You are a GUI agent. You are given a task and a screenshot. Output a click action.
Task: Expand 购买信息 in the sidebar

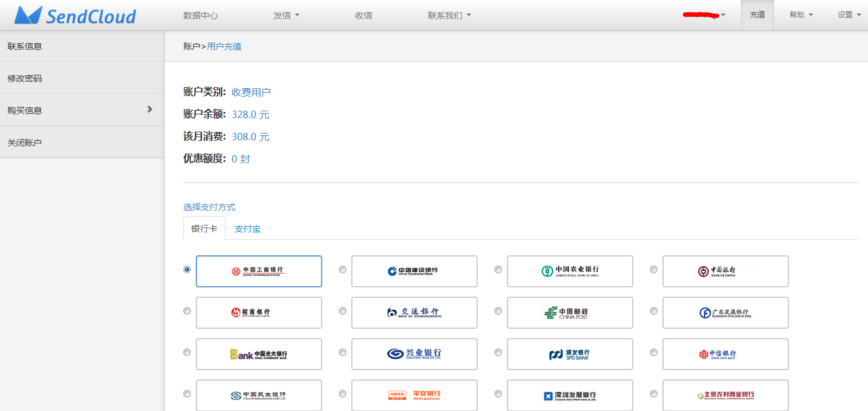click(82, 110)
